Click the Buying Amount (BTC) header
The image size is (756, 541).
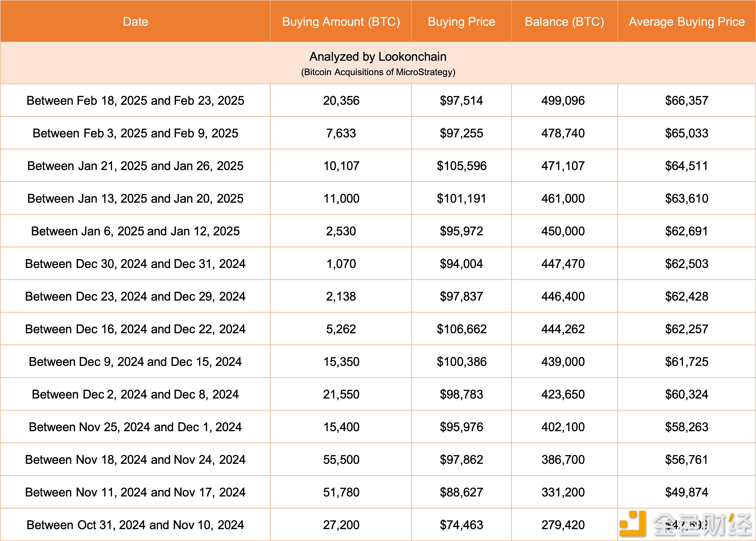pos(341,22)
